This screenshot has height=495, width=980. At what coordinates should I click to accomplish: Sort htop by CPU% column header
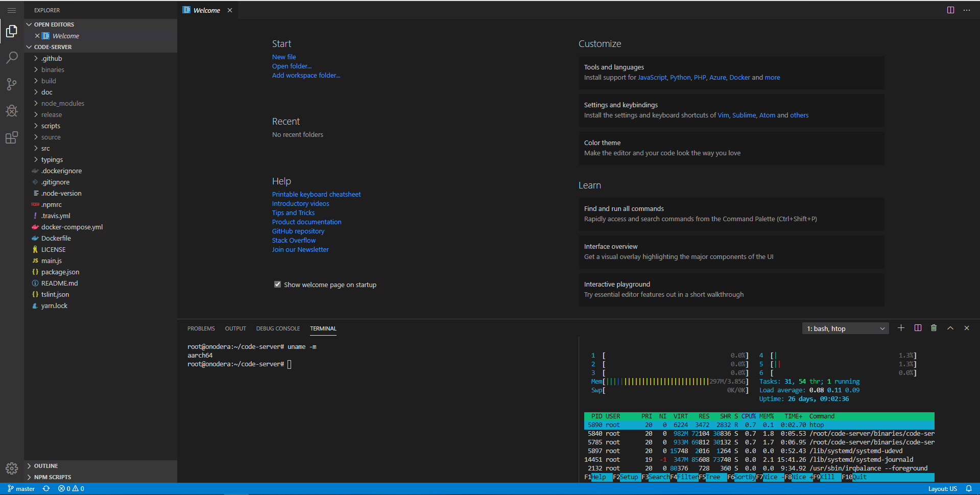pos(748,416)
